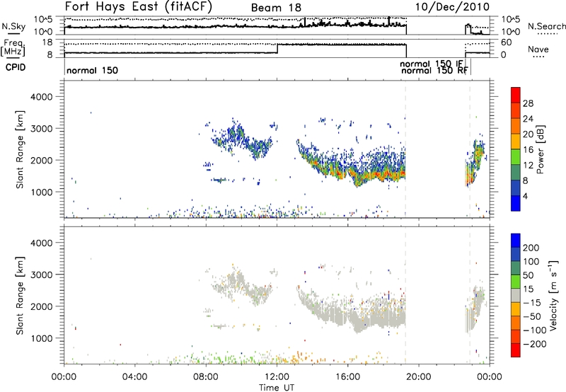Click the '-200' Velocity colorbar tick label
This screenshot has height=392, width=566.
click(535, 344)
